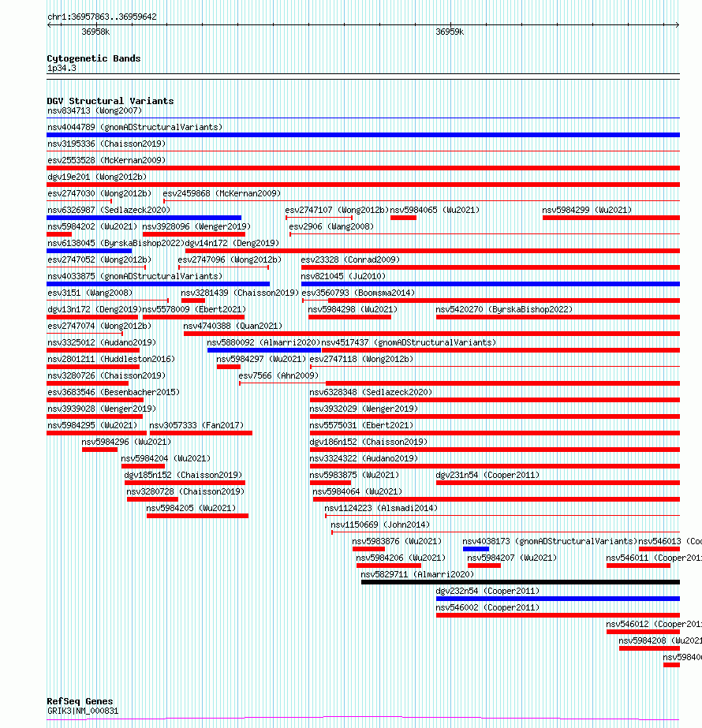Open GRIK3|NM_000831 RefSeq gene
This screenshot has height=728, width=702.
(x=83, y=711)
